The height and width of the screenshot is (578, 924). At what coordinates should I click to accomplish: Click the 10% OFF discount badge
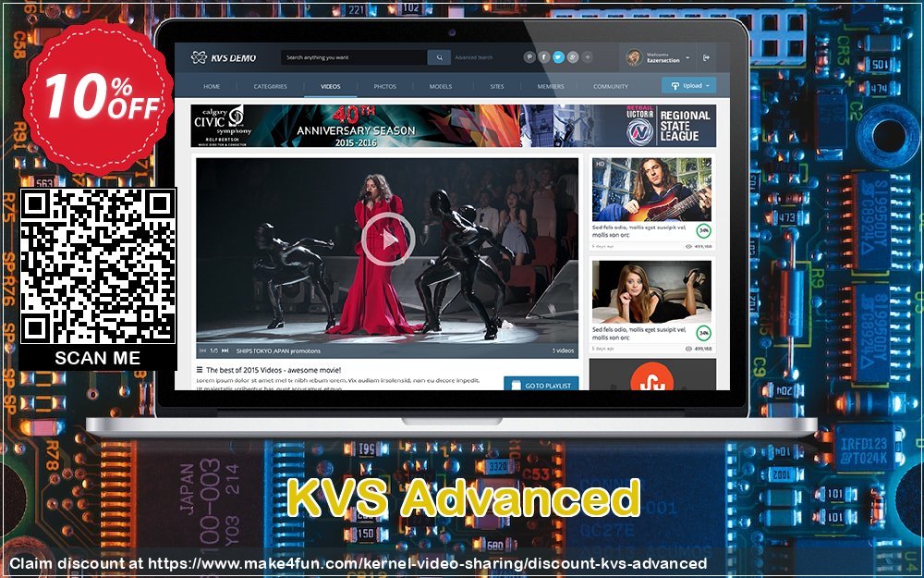click(x=98, y=98)
